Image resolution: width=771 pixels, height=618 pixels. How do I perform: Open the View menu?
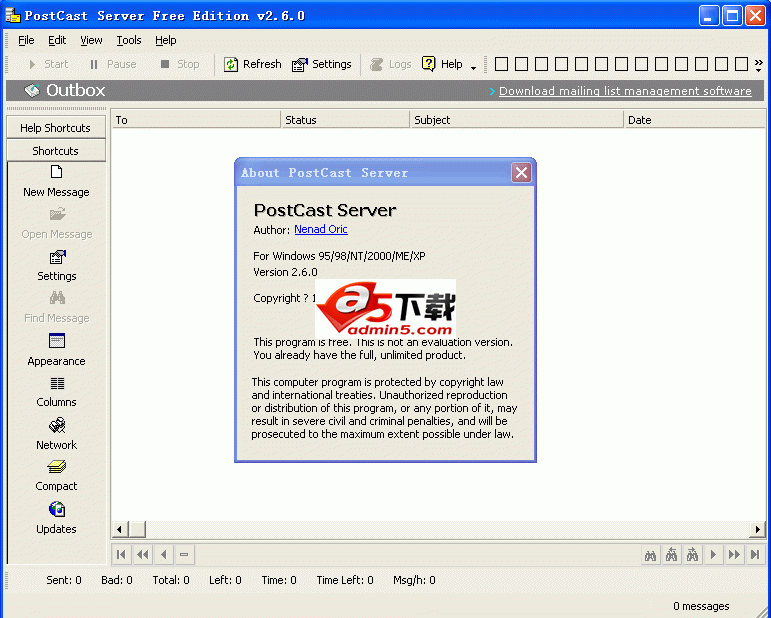click(x=91, y=40)
